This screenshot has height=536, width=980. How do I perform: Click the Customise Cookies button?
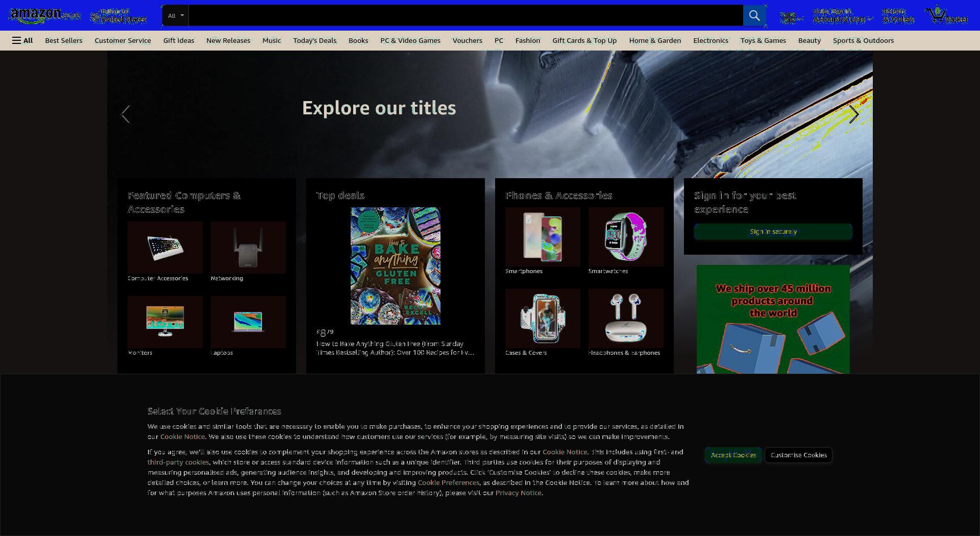point(798,455)
